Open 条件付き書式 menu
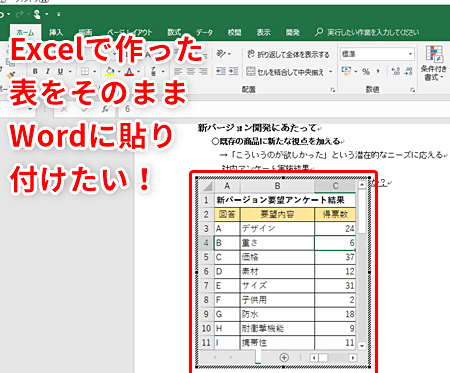 coord(434,64)
